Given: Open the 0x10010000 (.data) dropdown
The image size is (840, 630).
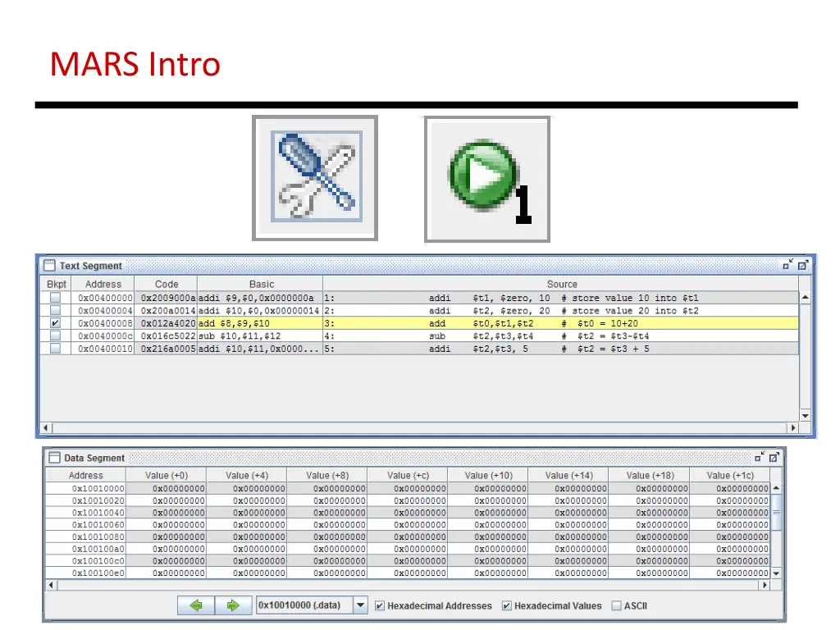Looking at the screenshot, I should 361,605.
